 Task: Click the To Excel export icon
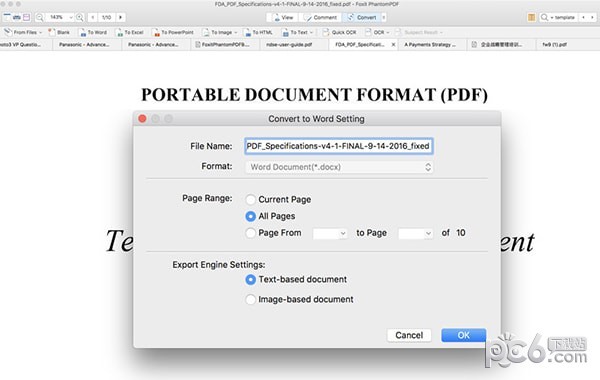tap(119, 33)
